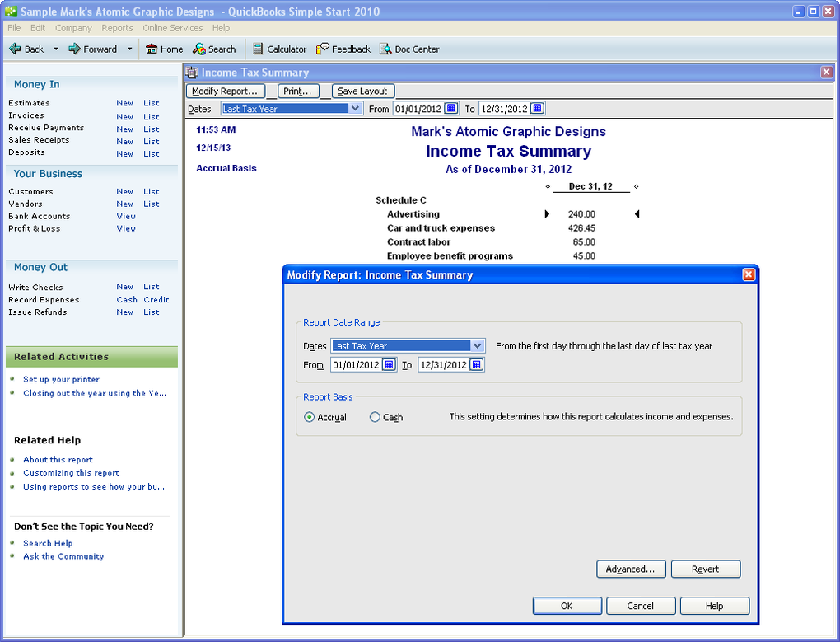The width and height of the screenshot is (840, 642).
Task: Click the diamond column marker right of Dec 31, 12
Action: (636, 186)
